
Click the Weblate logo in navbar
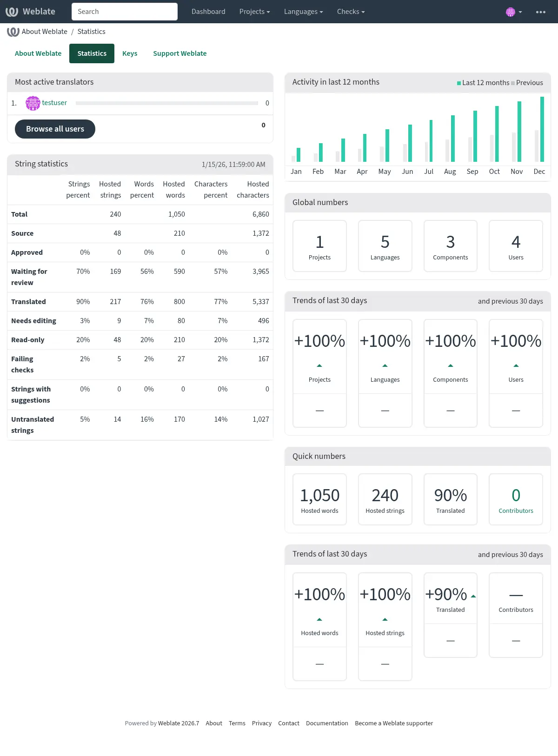tap(30, 12)
